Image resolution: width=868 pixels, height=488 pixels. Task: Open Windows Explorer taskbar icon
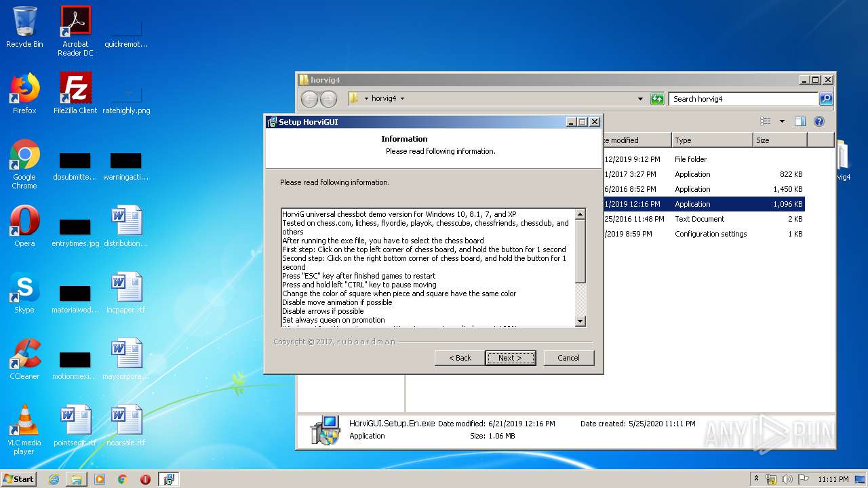77,479
